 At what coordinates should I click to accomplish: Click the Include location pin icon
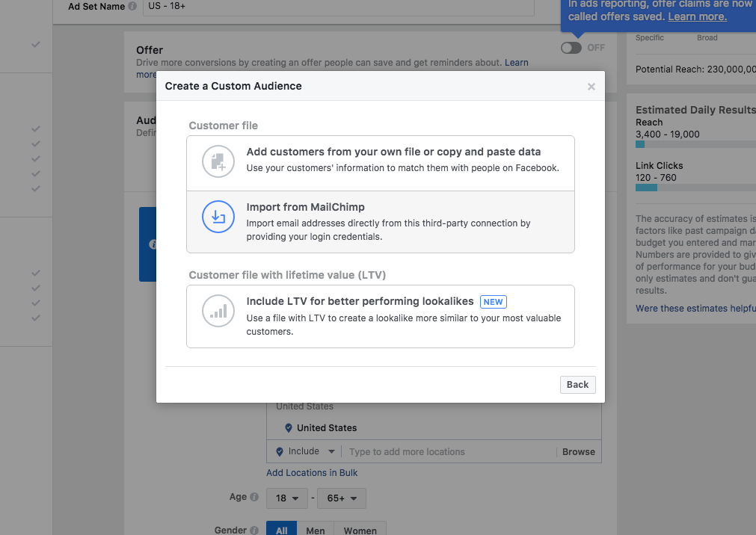279,451
